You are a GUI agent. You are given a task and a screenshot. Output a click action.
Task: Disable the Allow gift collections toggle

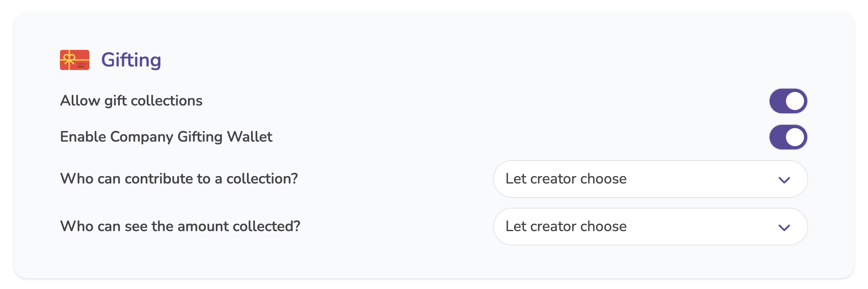pyautogui.click(x=788, y=101)
